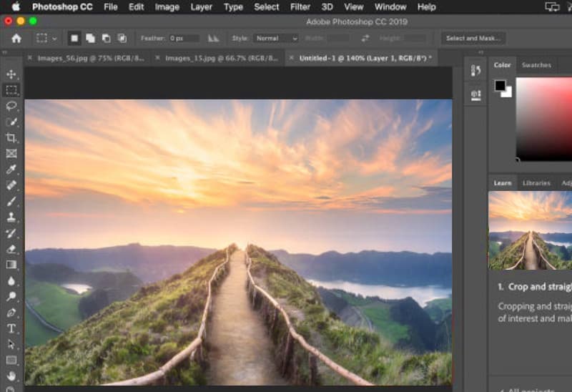Open the History panel icon
The height and width of the screenshot is (392, 572).
click(475, 70)
